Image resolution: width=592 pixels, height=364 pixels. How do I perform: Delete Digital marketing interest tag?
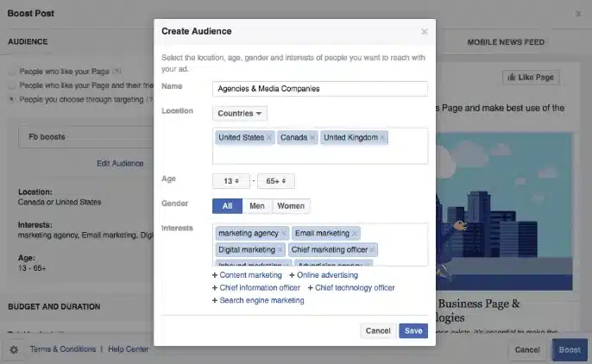tap(280, 250)
